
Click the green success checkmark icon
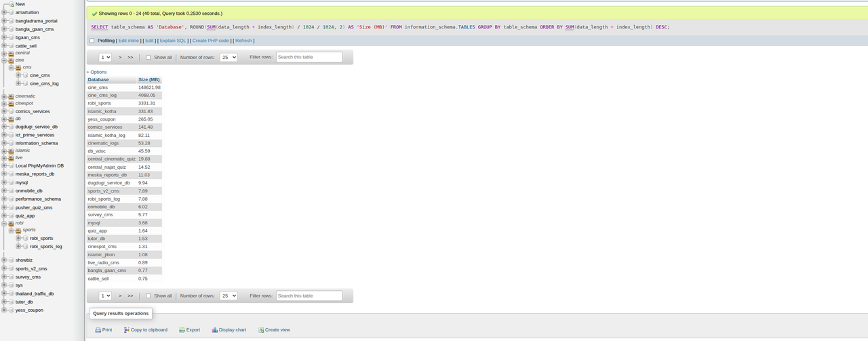(94, 14)
